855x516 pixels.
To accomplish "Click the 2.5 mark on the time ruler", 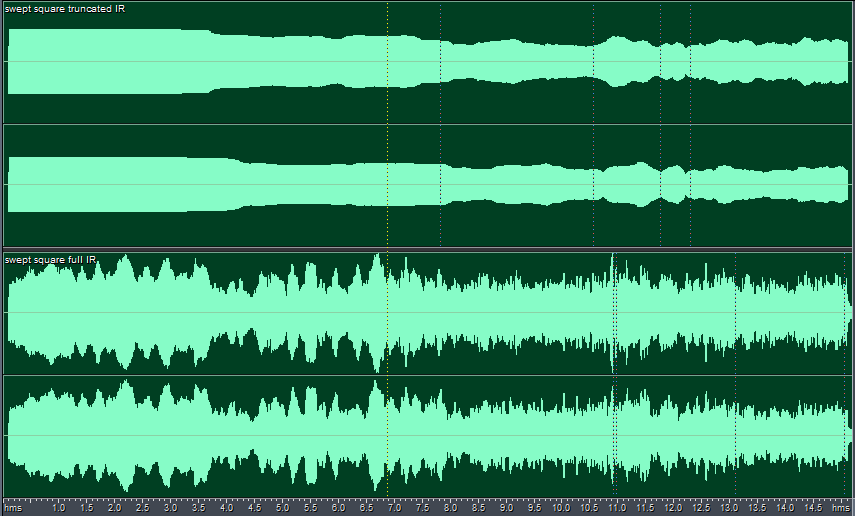I will coord(142,508).
